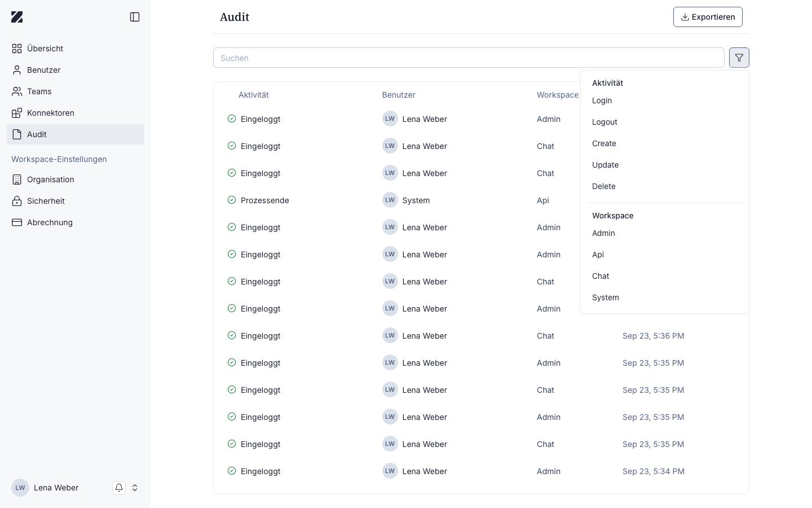Click success check icon of Prozessende row
The image size is (812, 508).
(x=232, y=200)
